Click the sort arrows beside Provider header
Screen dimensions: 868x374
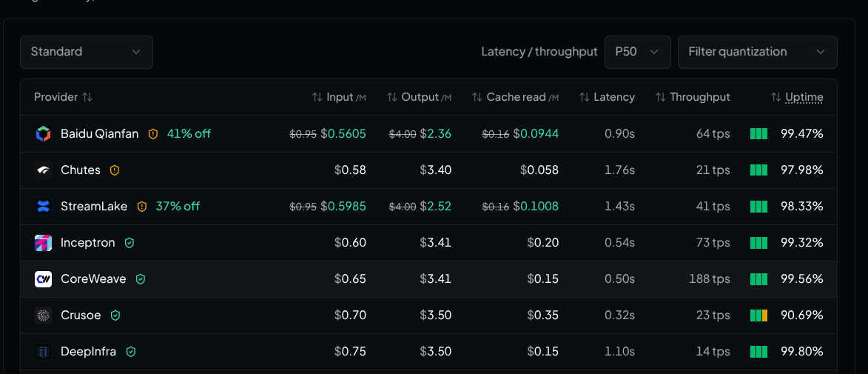(x=87, y=97)
